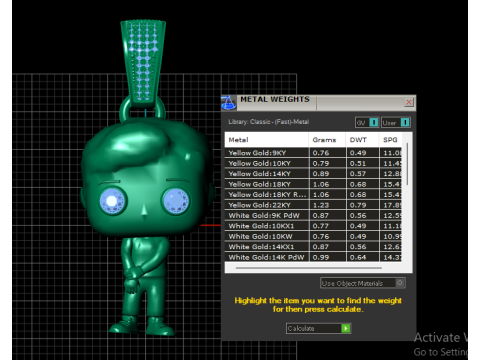Toggle the User switch
Screen dimensions: 480x360
tap(396, 122)
